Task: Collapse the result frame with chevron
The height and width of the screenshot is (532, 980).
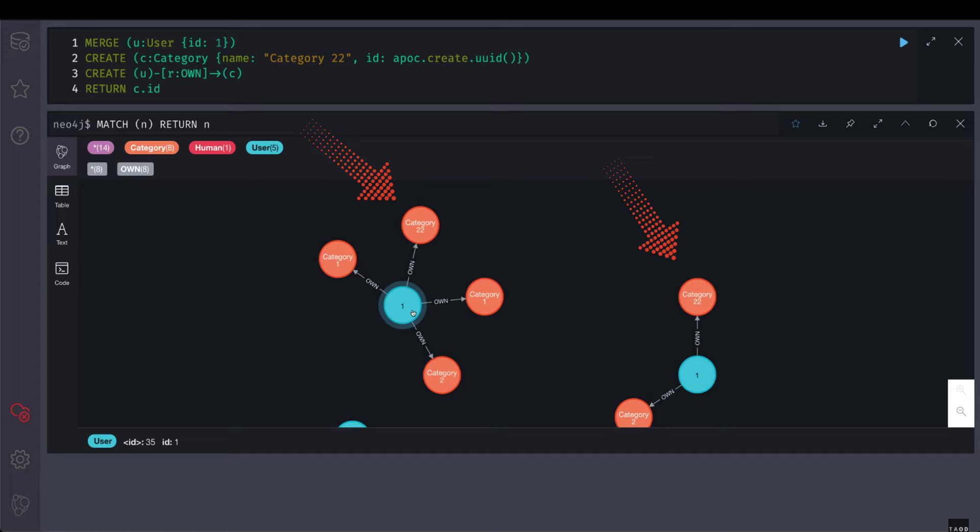Action: pyautogui.click(x=905, y=124)
